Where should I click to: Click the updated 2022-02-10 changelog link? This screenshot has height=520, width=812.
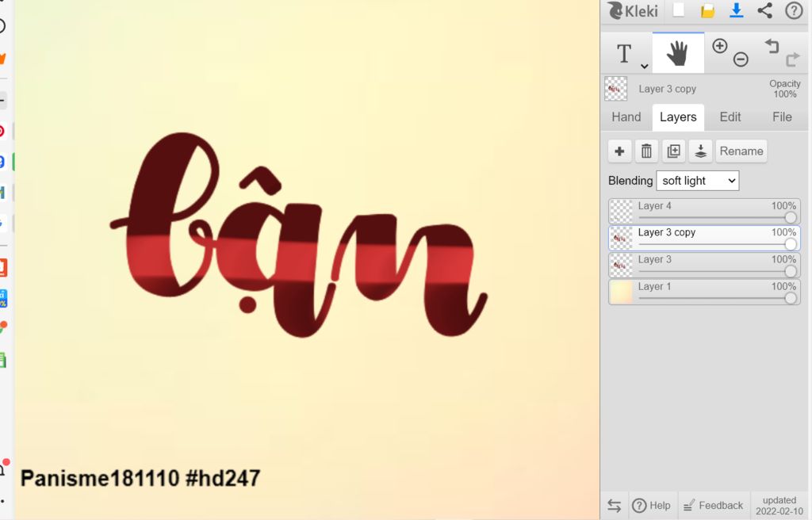(x=779, y=506)
